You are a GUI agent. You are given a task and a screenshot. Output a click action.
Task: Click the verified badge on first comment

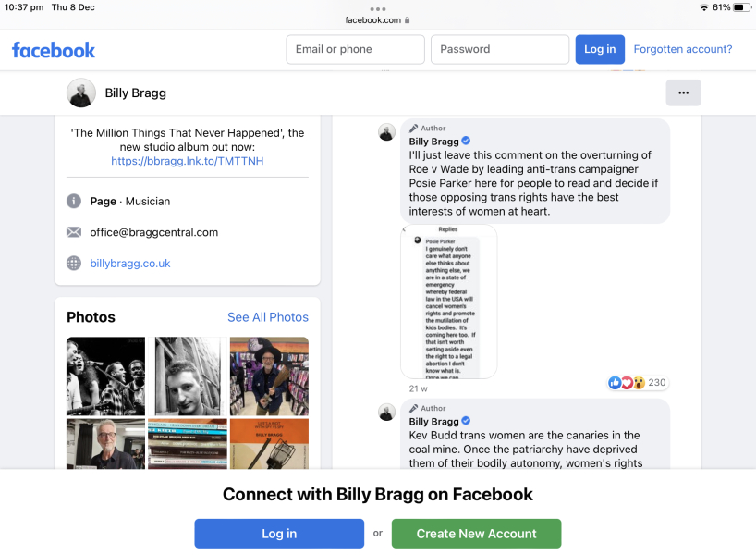coord(466,141)
